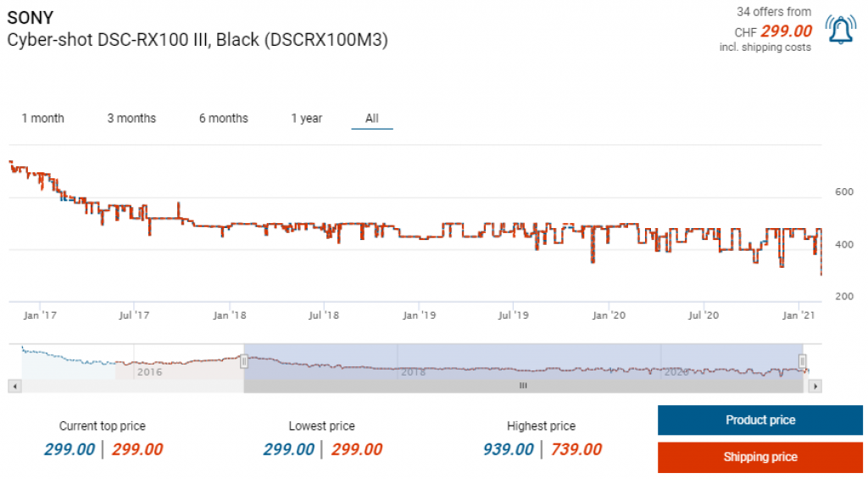Click the price alert bell icon
The height and width of the screenshot is (479, 868).
pyautogui.click(x=840, y=30)
